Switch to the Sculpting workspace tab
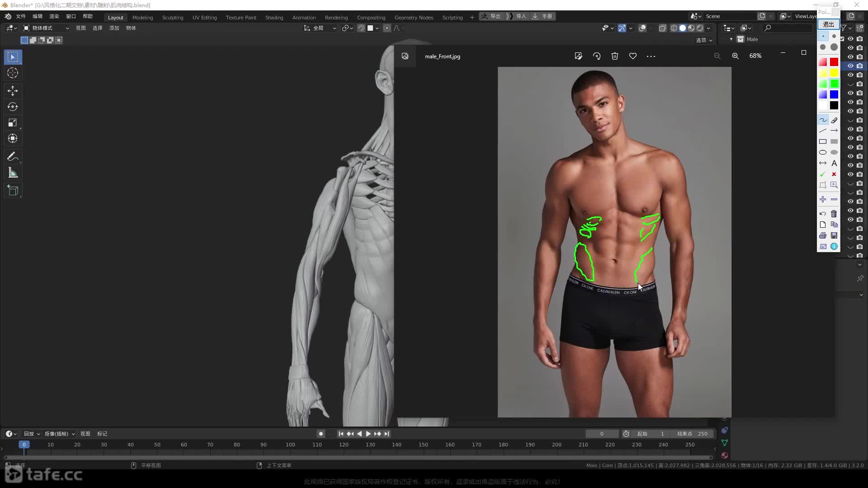The height and width of the screenshot is (488, 868). (x=173, y=17)
